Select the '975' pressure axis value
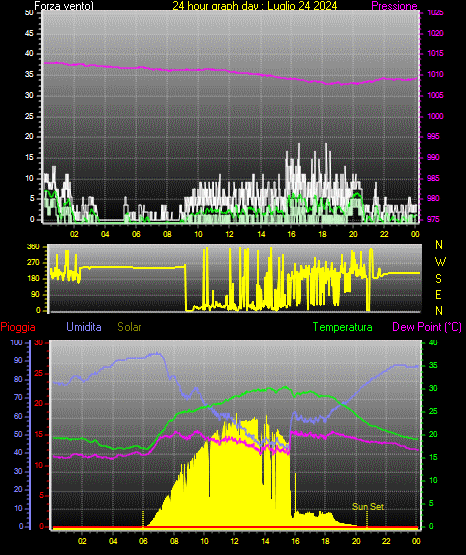The height and width of the screenshot is (555, 466). pos(433,219)
